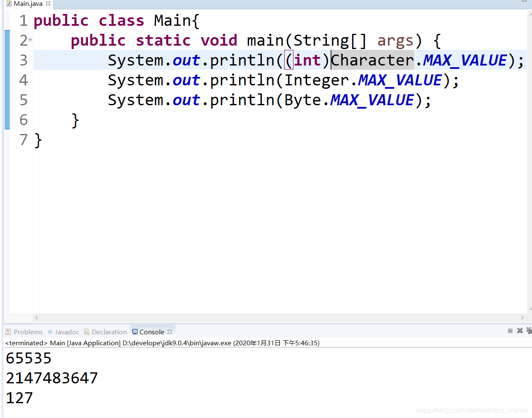Click the terminated Main launch description
Screen dimensions: 532x418
[x=162, y=343]
